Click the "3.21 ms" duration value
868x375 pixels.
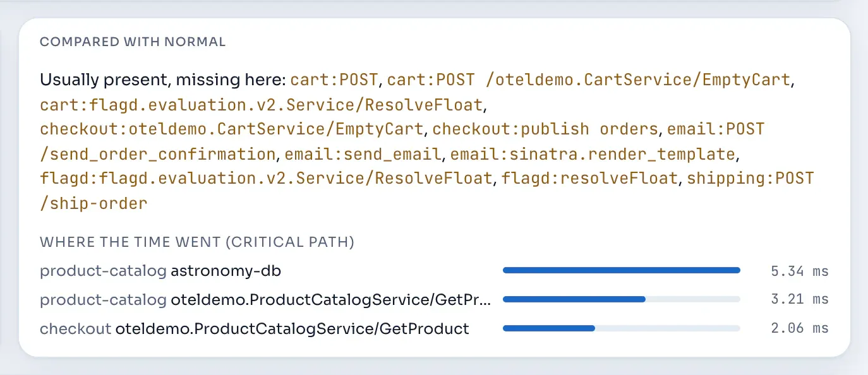coord(800,299)
